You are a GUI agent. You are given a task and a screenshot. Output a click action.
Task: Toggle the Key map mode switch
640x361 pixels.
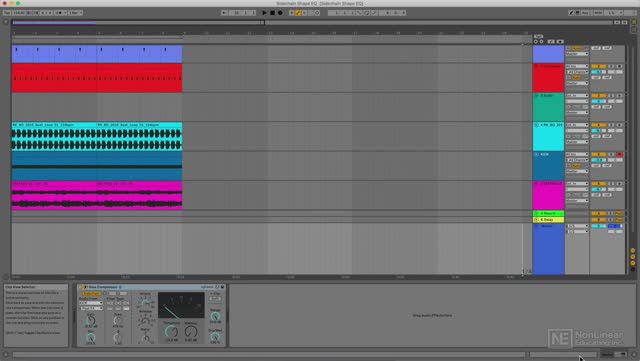pos(585,13)
